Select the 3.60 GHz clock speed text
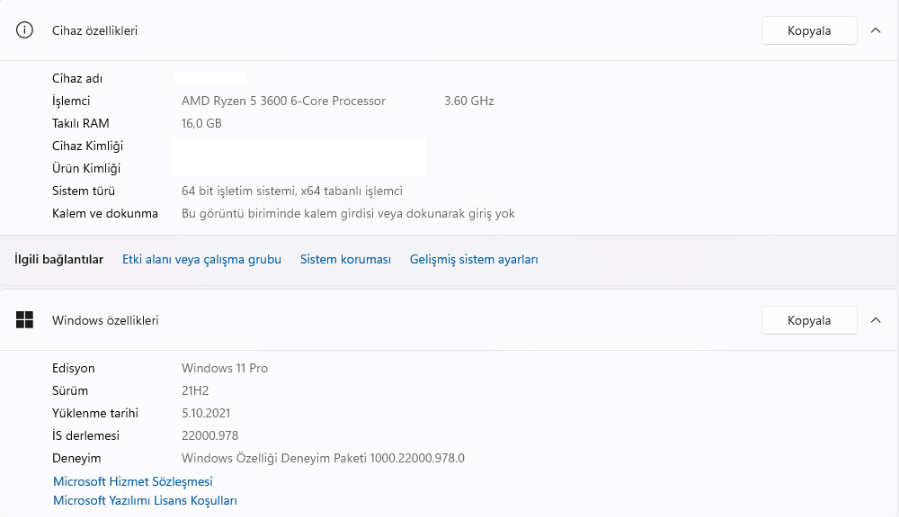The width and height of the screenshot is (899, 517). (469, 101)
